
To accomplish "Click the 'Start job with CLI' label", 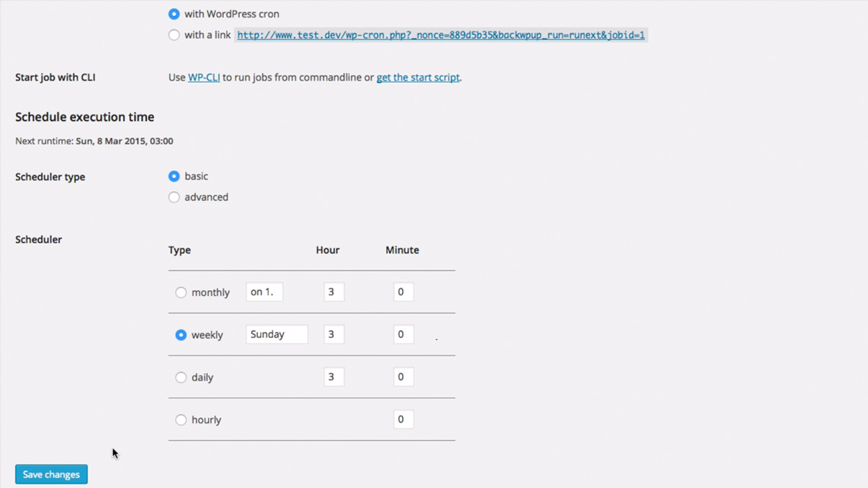I will (56, 78).
